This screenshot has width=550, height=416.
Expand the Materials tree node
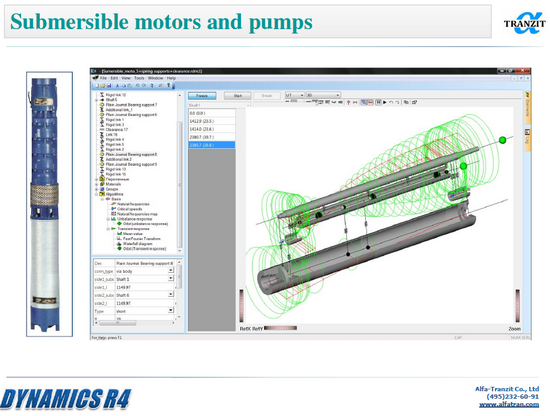[96, 184]
